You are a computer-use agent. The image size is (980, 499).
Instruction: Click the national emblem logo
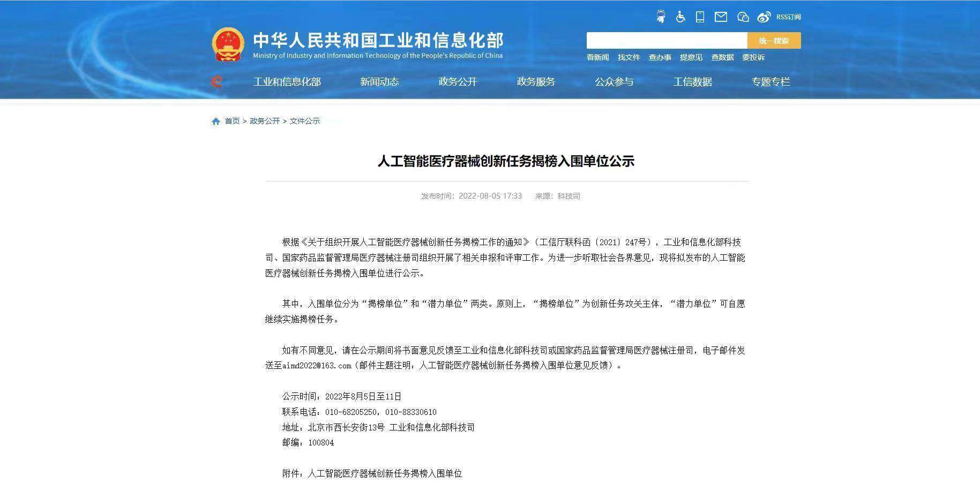click(228, 44)
